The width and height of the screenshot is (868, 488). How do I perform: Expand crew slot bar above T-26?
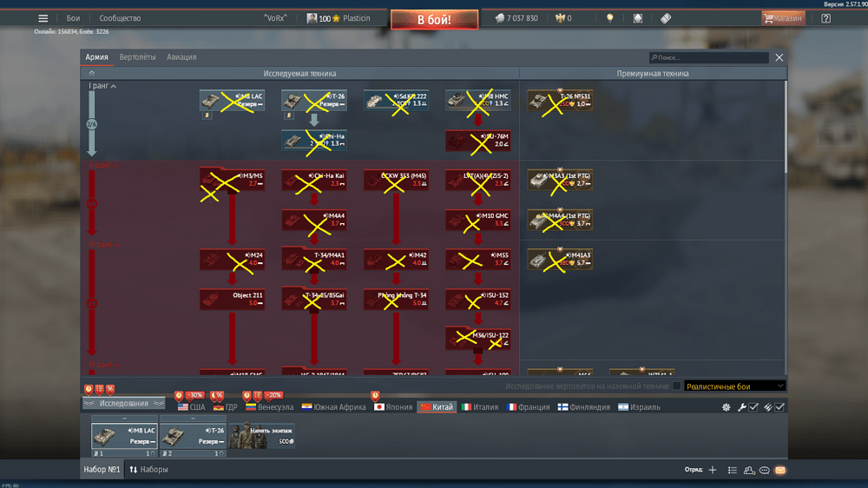tap(193, 419)
